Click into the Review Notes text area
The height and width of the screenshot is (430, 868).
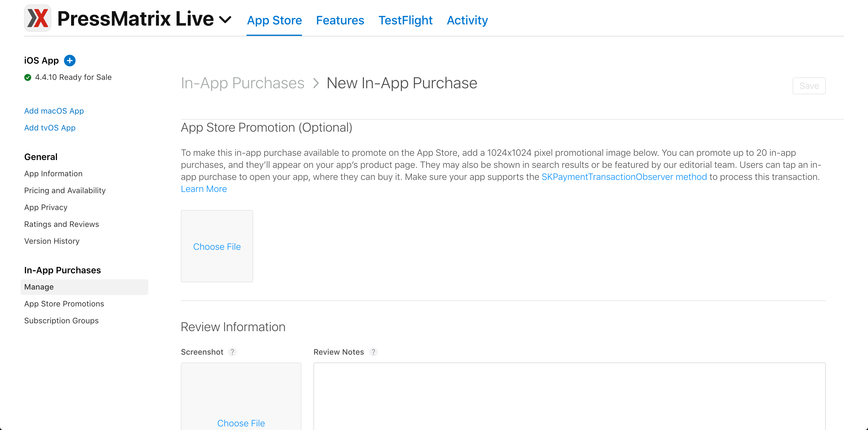point(569,396)
